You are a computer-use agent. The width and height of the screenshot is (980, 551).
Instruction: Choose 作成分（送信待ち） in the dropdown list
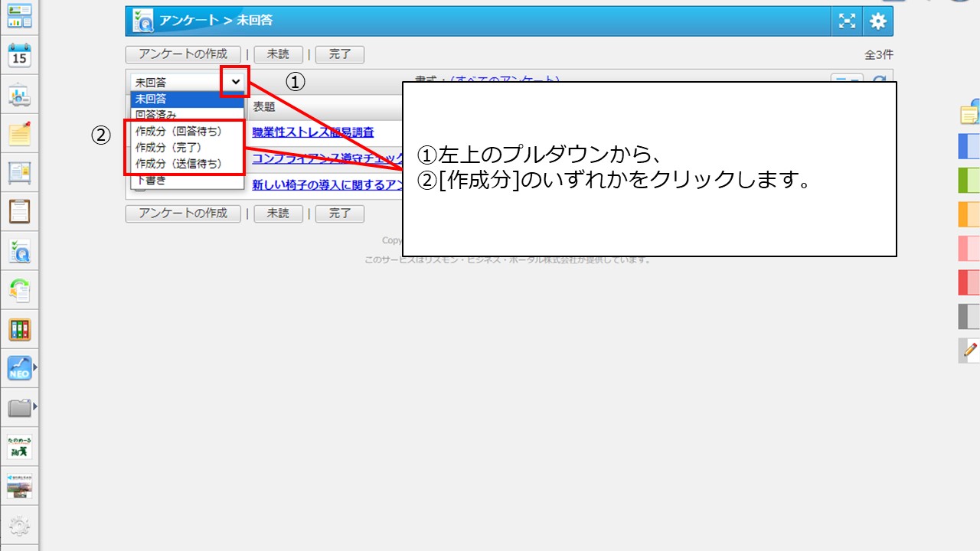[x=188, y=163]
